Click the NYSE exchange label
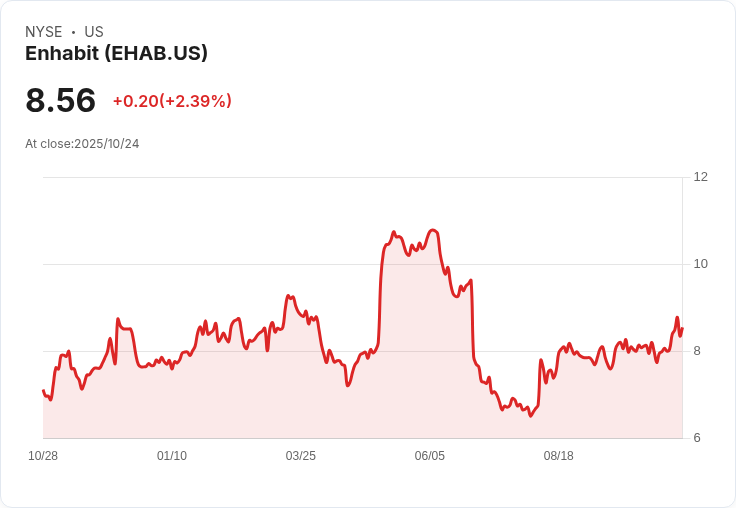736x508 pixels. (x=44, y=32)
